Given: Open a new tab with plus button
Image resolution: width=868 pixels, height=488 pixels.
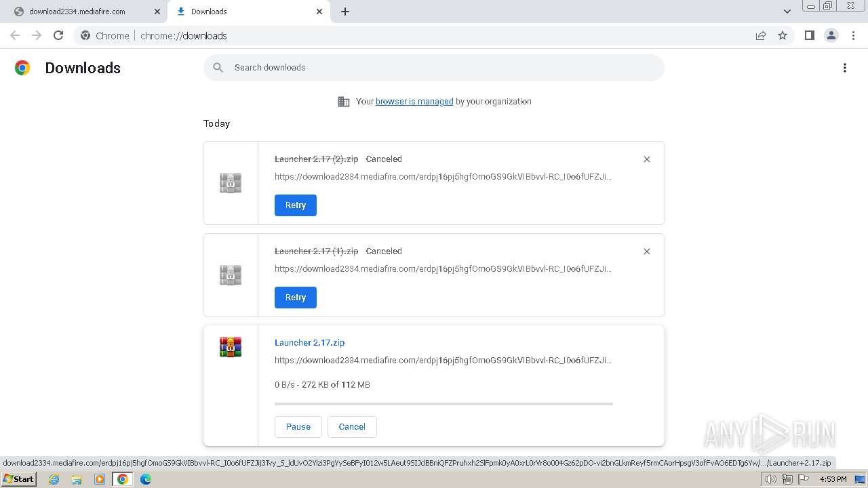Looking at the screenshot, I should pos(345,12).
